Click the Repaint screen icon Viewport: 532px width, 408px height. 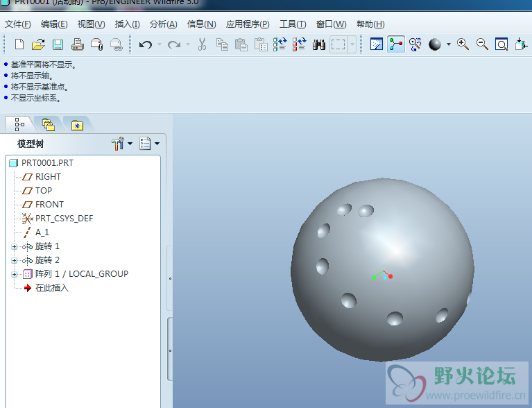(x=377, y=44)
